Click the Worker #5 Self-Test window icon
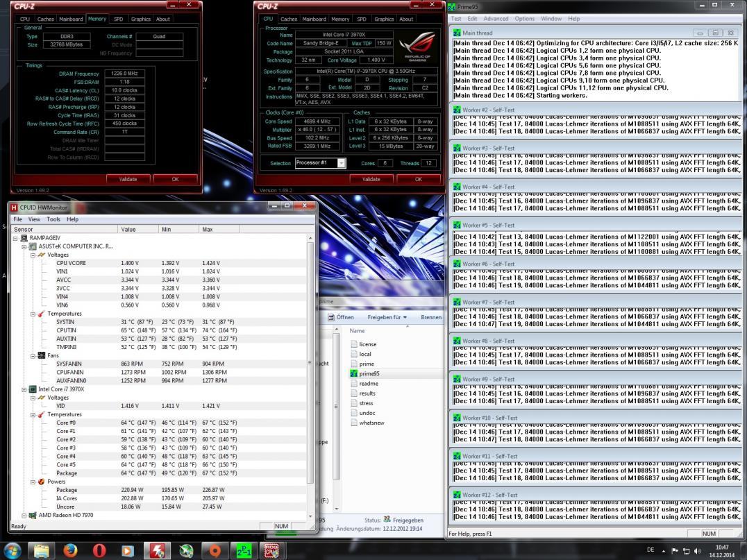The height and width of the screenshot is (560, 747). click(457, 226)
